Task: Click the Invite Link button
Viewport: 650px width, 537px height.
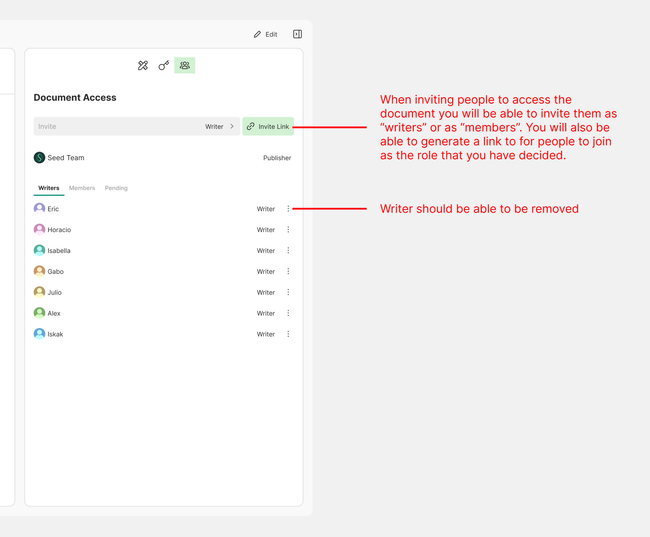Action: [268, 127]
